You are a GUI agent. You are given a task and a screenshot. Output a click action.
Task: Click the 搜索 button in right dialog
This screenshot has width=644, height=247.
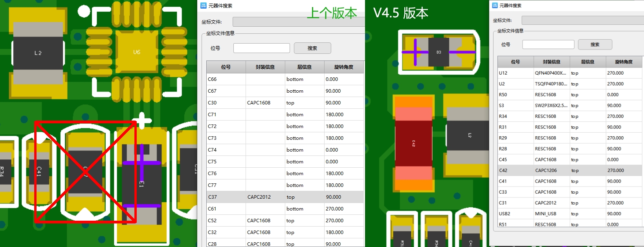click(x=595, y=44)
